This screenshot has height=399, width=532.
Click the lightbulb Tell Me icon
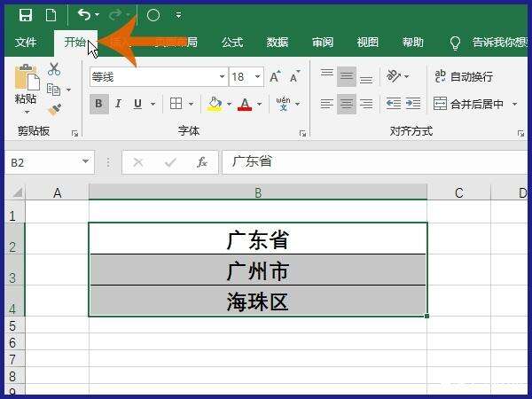(x=455, y=43)
